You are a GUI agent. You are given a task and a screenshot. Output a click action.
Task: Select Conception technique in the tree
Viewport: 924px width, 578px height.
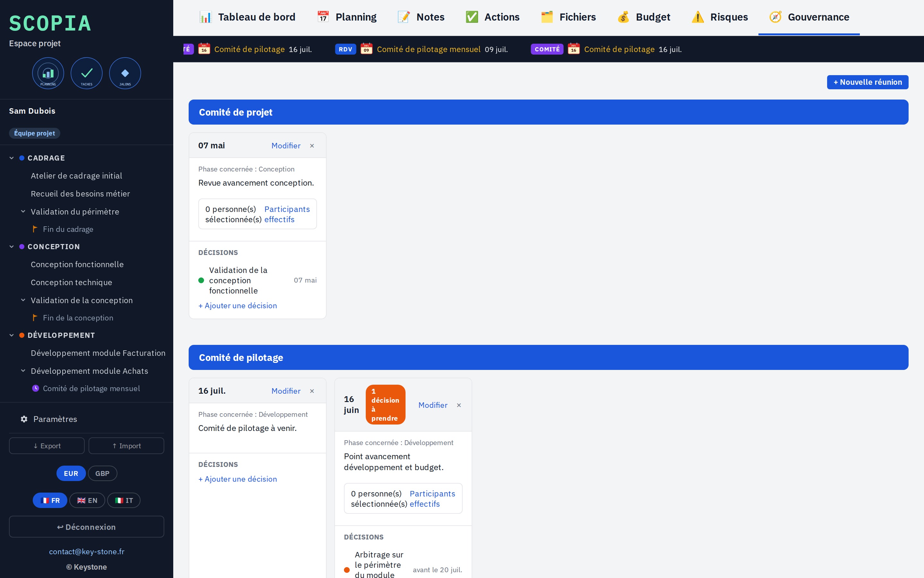pyautogui.click(x=72, y=283)
